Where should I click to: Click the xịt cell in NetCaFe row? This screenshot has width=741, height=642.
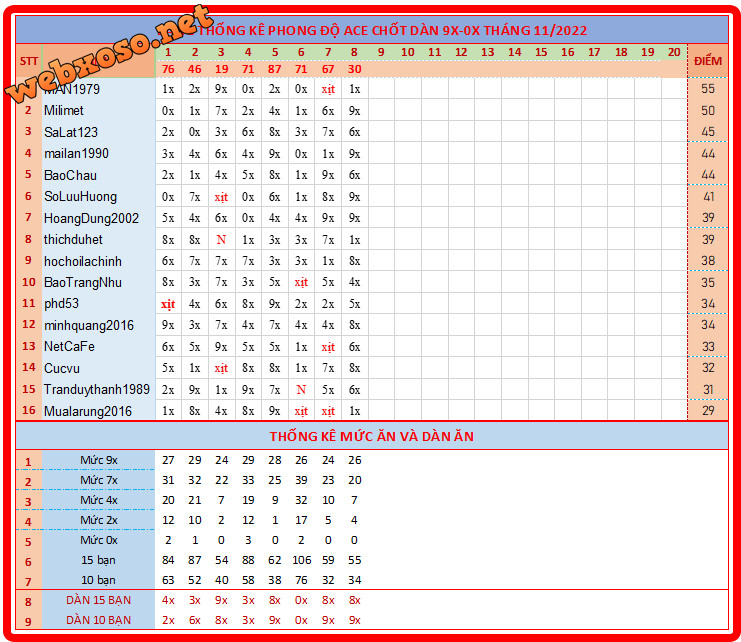point(328,347)
